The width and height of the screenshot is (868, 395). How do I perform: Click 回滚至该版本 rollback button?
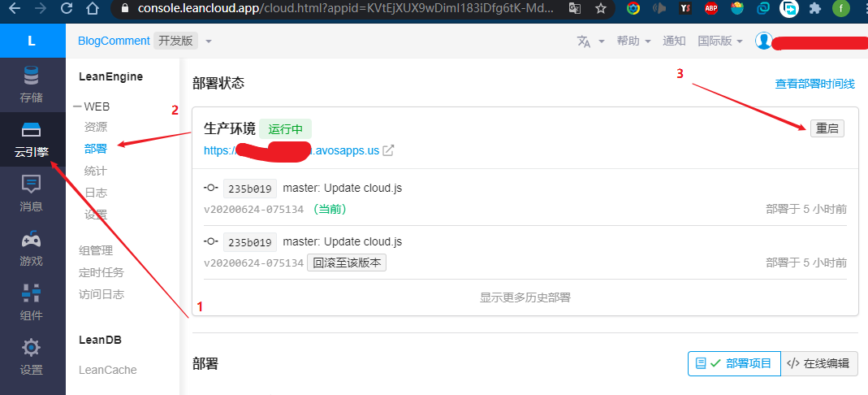[x=347, y=263]
